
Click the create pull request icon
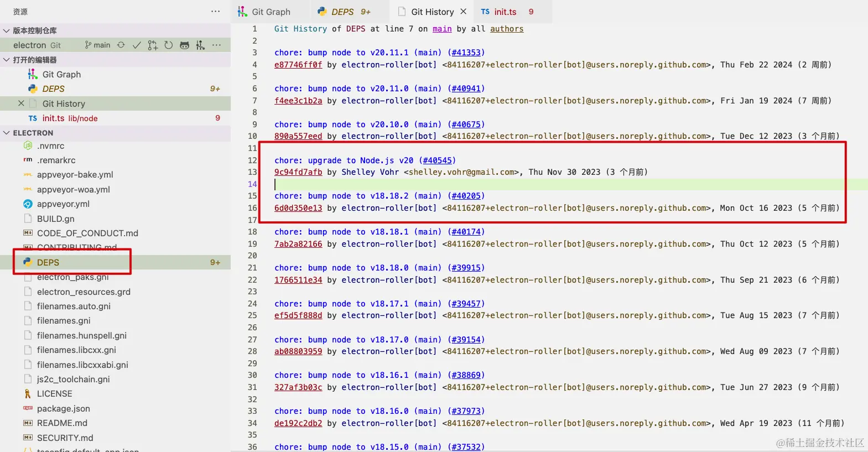point(153,45)
